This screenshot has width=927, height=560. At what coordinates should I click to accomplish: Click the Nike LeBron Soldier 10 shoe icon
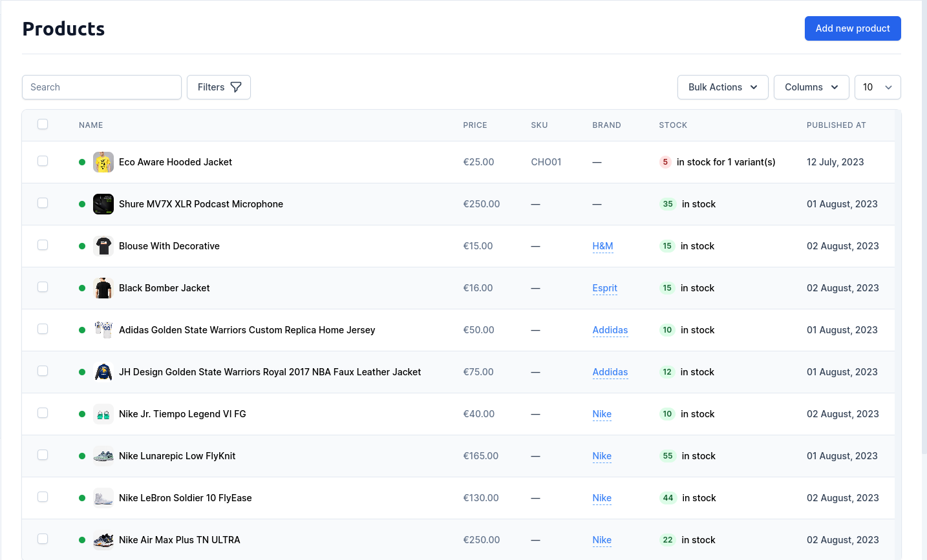[103, 498]
